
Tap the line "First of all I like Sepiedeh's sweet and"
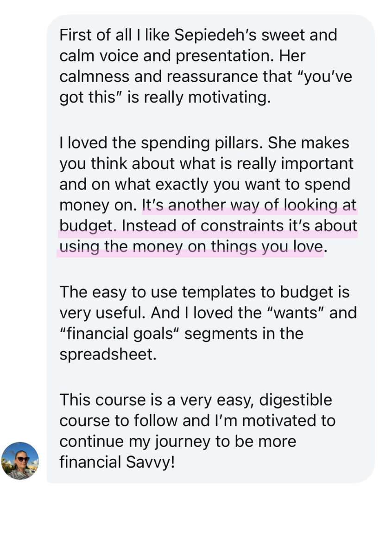point(198,35)
